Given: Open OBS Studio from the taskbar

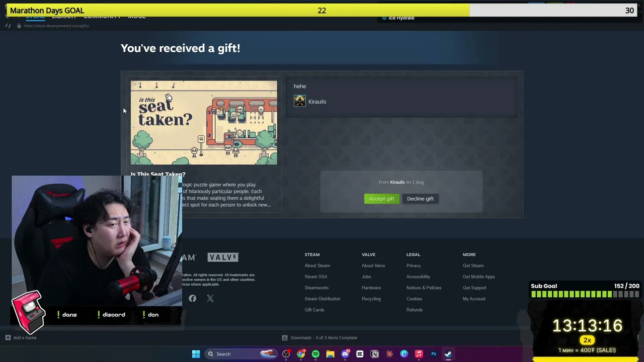Looking at the screenshot, I should pyautogui.click(x=286, y=354).
